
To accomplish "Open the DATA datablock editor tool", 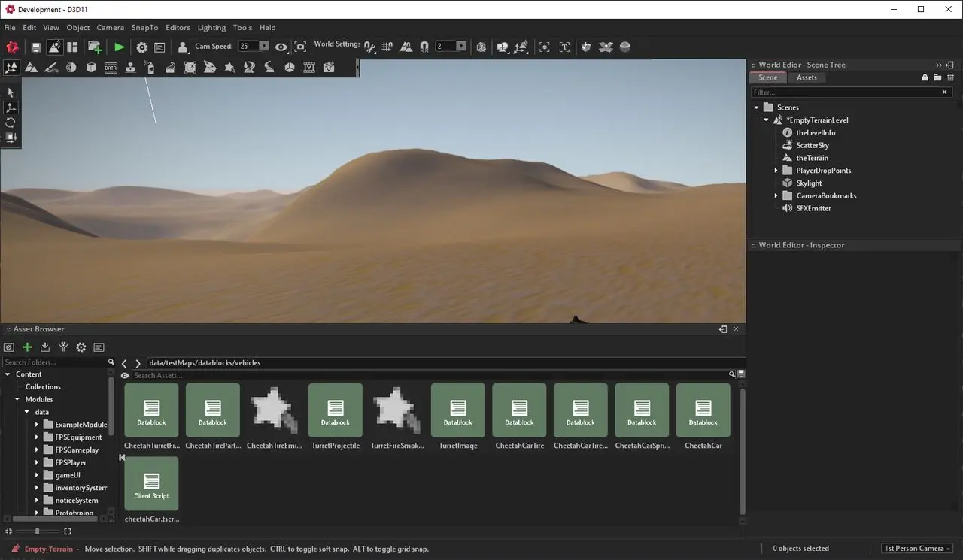I will [x=111, y=68].
